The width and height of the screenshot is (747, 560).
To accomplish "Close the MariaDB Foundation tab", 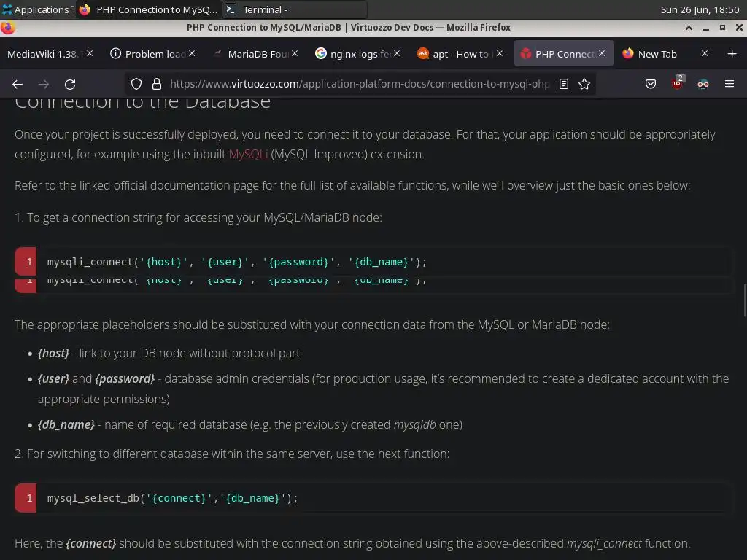I will [295, 53].
